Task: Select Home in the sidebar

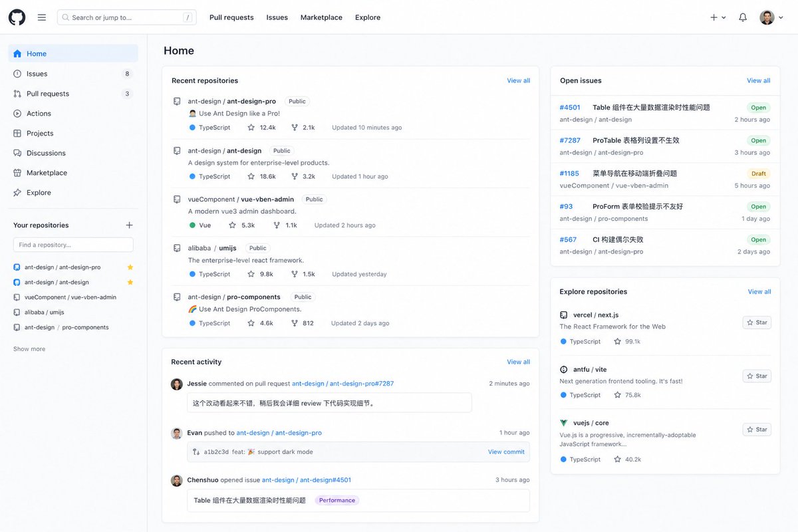Action: point(73,54)
